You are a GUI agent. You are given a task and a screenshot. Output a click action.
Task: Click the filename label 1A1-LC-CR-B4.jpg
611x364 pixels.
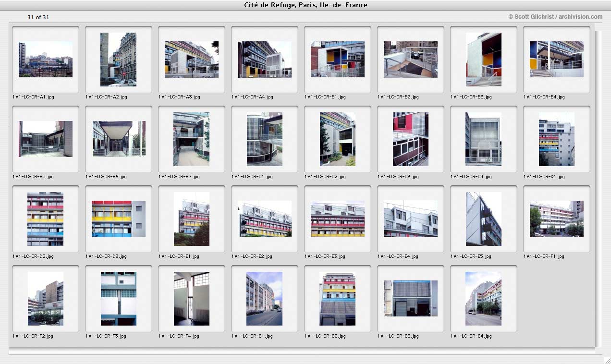coord(544,97)
